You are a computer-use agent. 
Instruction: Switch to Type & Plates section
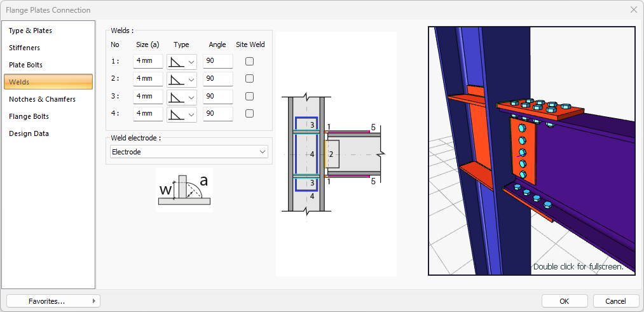tap(31, 31)
